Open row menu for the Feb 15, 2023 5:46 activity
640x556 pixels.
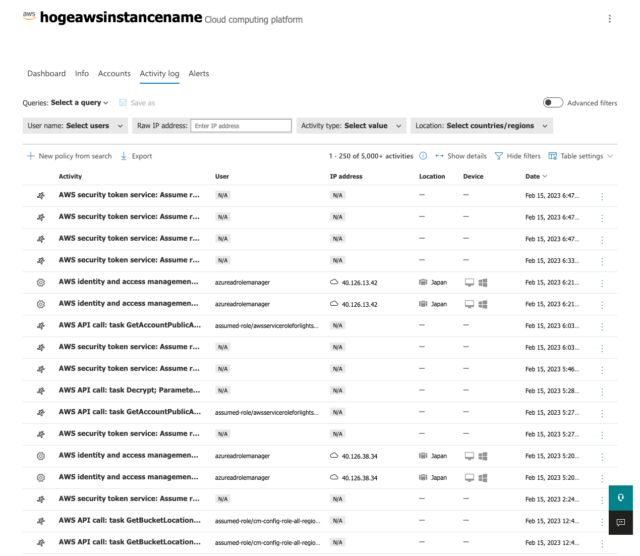pos(602,370)
